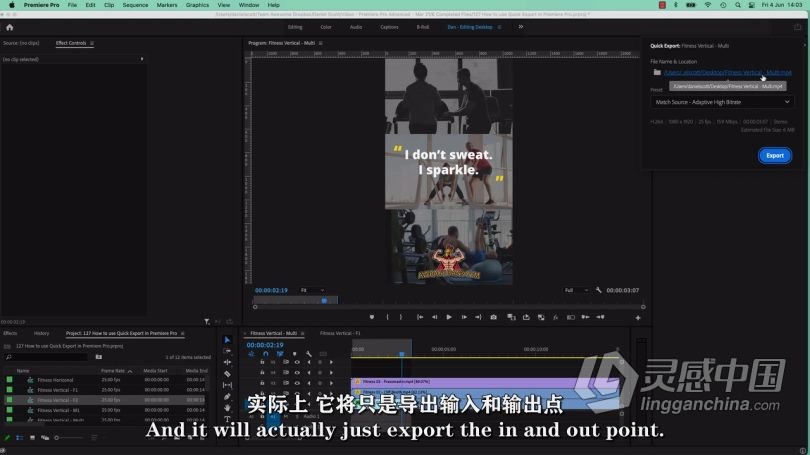Select the Fitness Vertical - M1 sequence row
Image resolution: width=810 pixels, height=455 pixels.
tap(106, 410)
